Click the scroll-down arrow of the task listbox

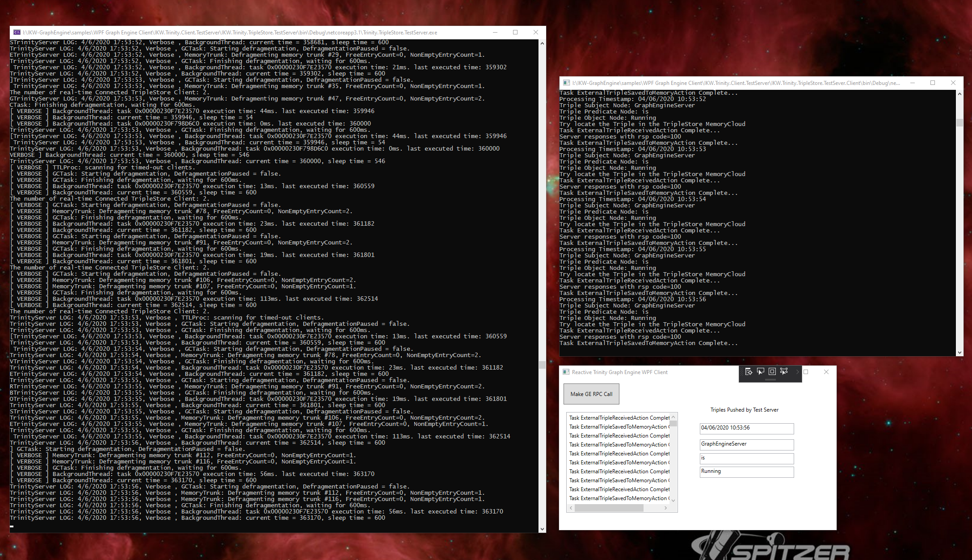(x=673, y=500)
